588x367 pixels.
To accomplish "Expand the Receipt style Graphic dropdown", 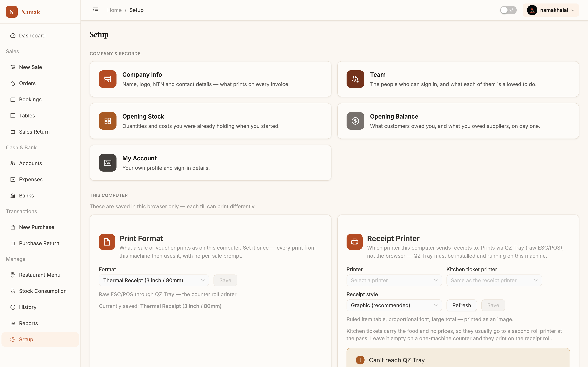I will tap(394, 305).
